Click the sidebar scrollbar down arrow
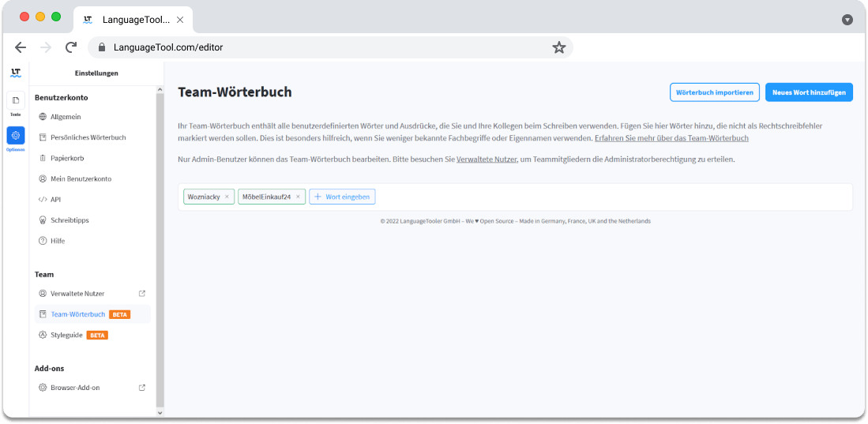This screenshot has width=868, height=424. (x=160, y=413)
